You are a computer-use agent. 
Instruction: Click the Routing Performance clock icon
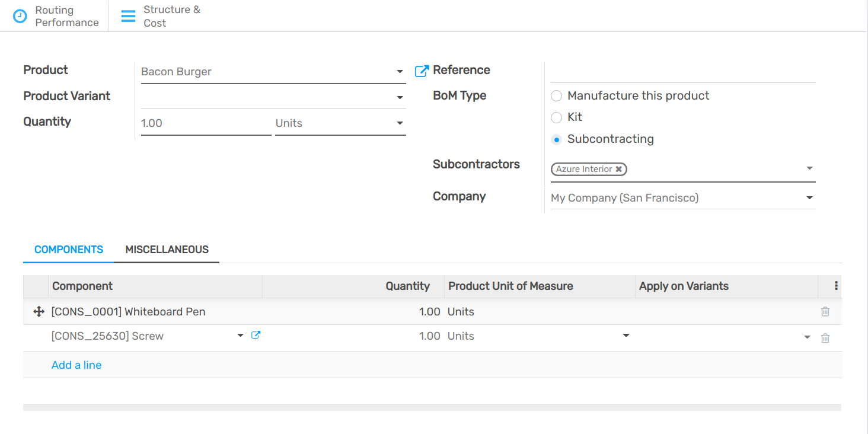click(20, 16)
